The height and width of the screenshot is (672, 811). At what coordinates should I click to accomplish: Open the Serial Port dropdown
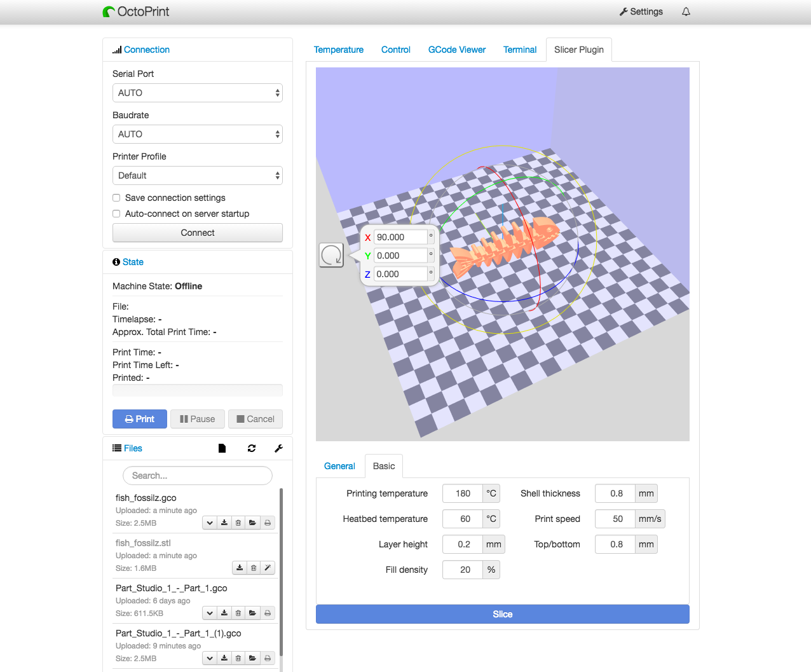click(198, 93)
